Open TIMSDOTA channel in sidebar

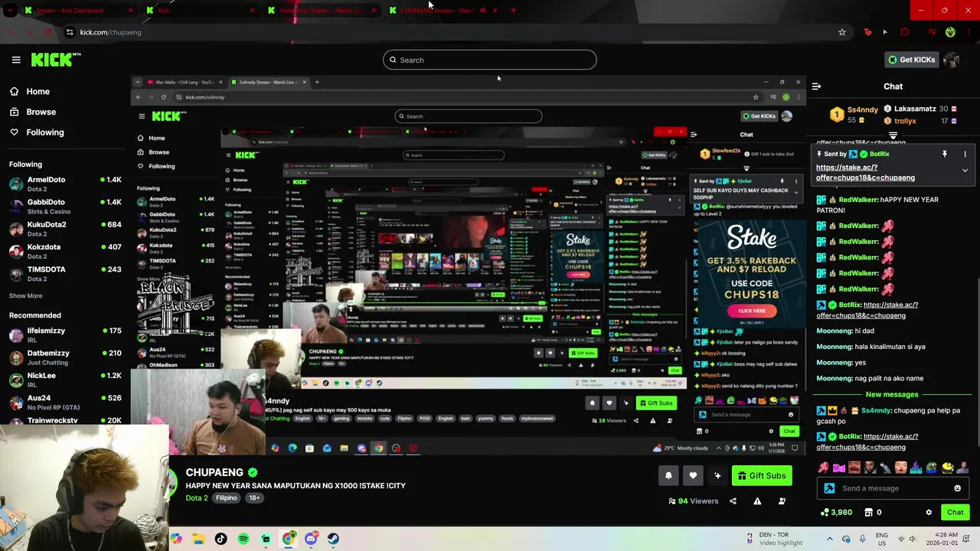pyautogui.click(x=65, y=273)
